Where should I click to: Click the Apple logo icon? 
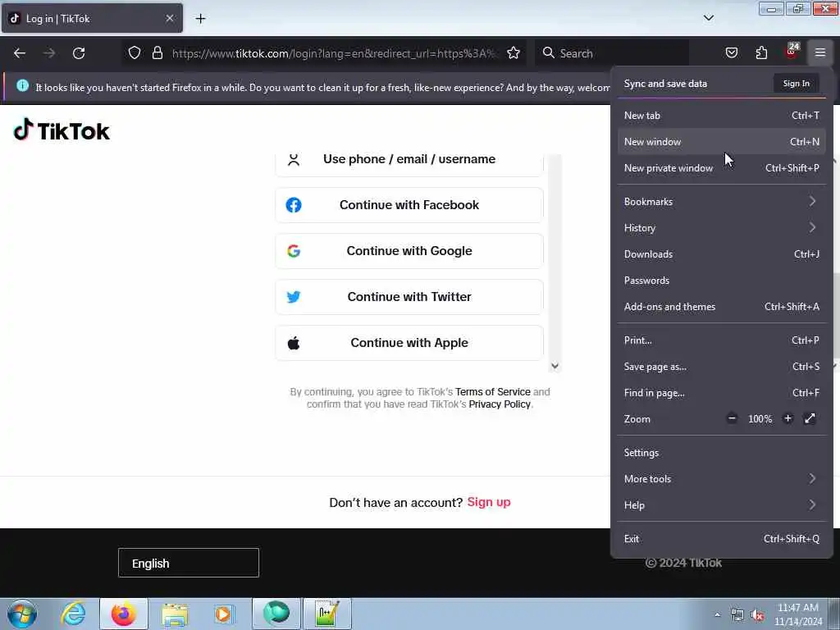[x=294, y=343]
